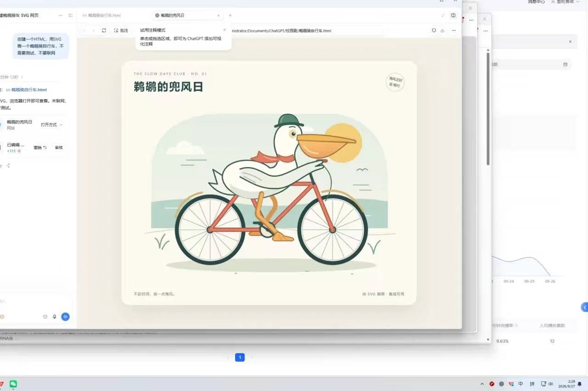The height and width of the screenshot is (391, 588).
Task: Open 消息中心 in the background window
Action: (x=536, y=2)
